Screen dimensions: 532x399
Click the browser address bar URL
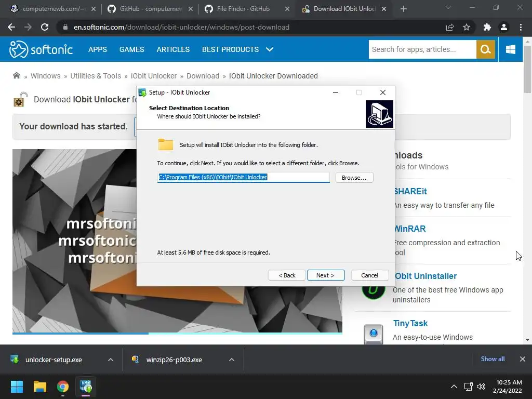[181, 27]
